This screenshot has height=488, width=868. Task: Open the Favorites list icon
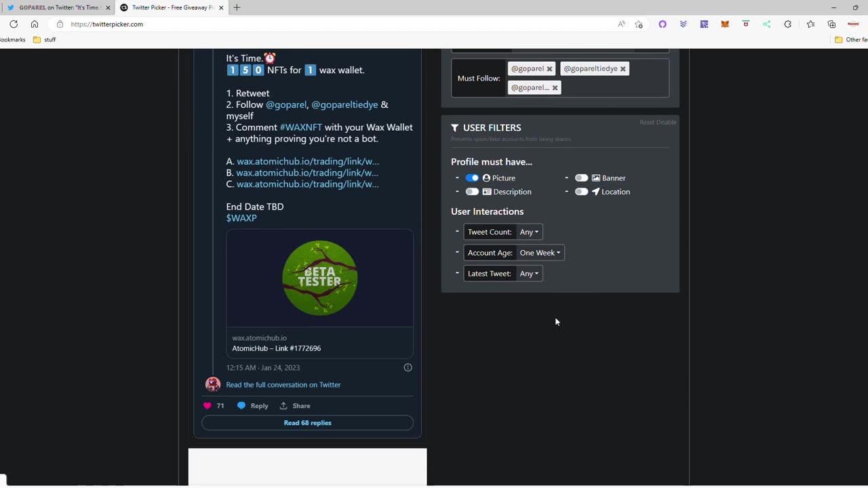click(x=811, y=24)
